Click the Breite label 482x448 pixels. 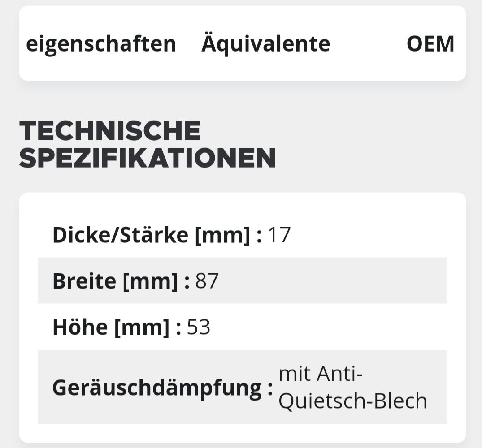[x=84, y=281]
